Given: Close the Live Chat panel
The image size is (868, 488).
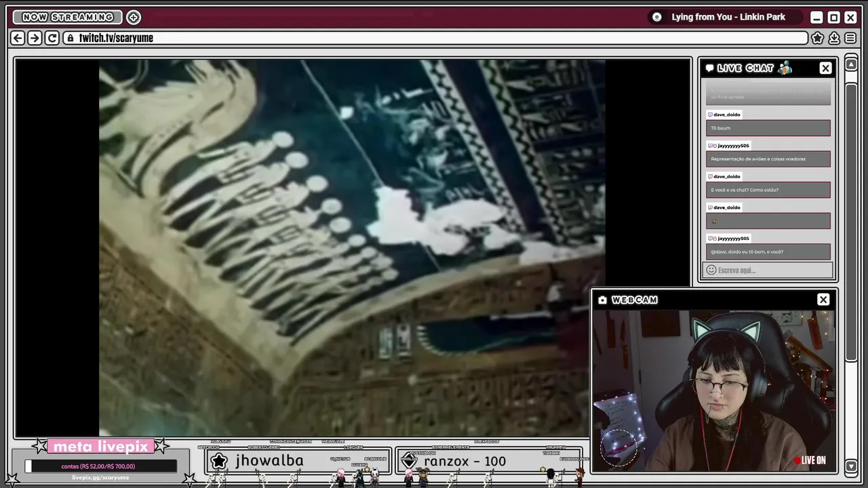Looking at the screenshot, I should pyautogui.click(x=825, y=68).
